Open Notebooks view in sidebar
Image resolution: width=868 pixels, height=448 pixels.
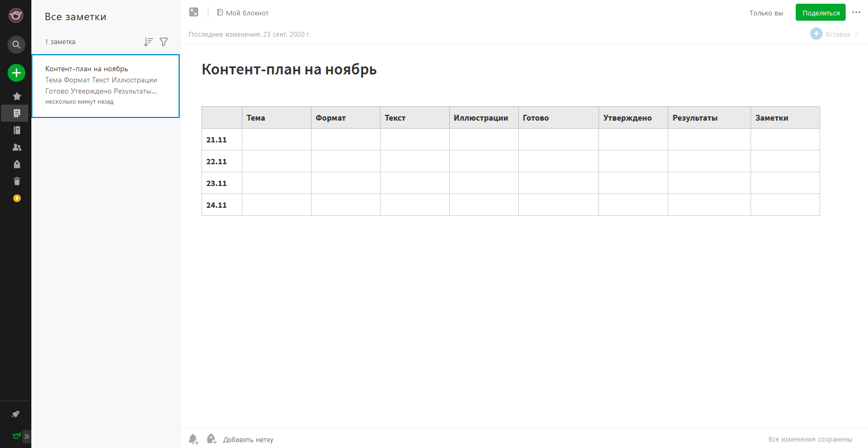[17, 130]
